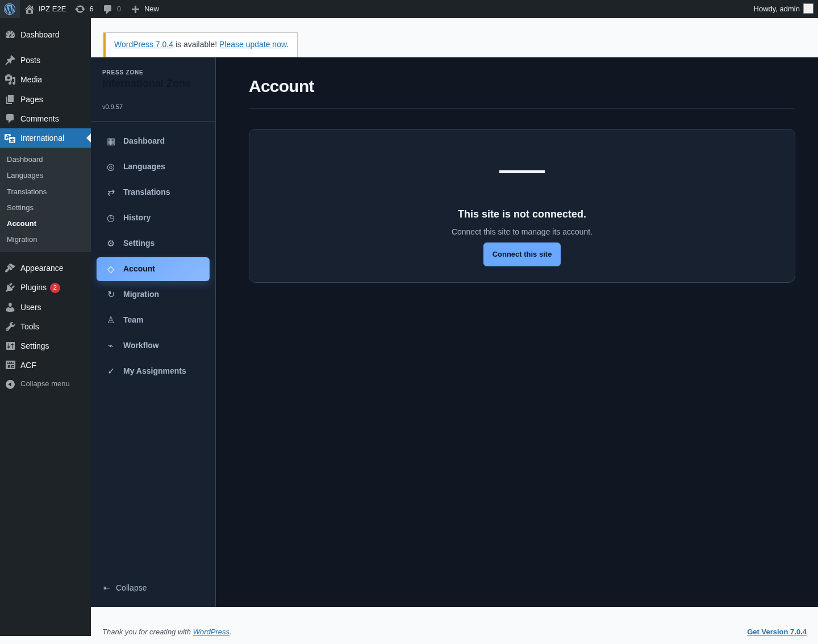
Task: Open History label in plugin sidebar
Action: pos(137,218)
